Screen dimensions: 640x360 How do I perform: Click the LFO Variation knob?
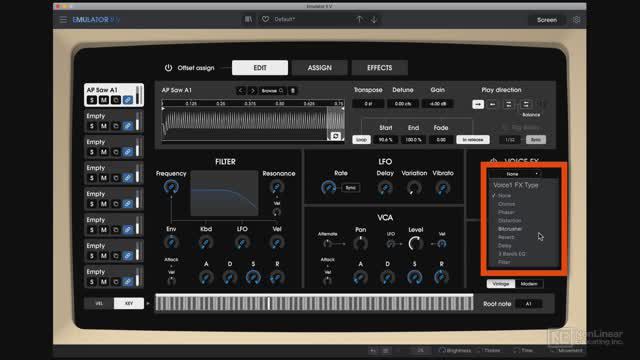point(413,188)
